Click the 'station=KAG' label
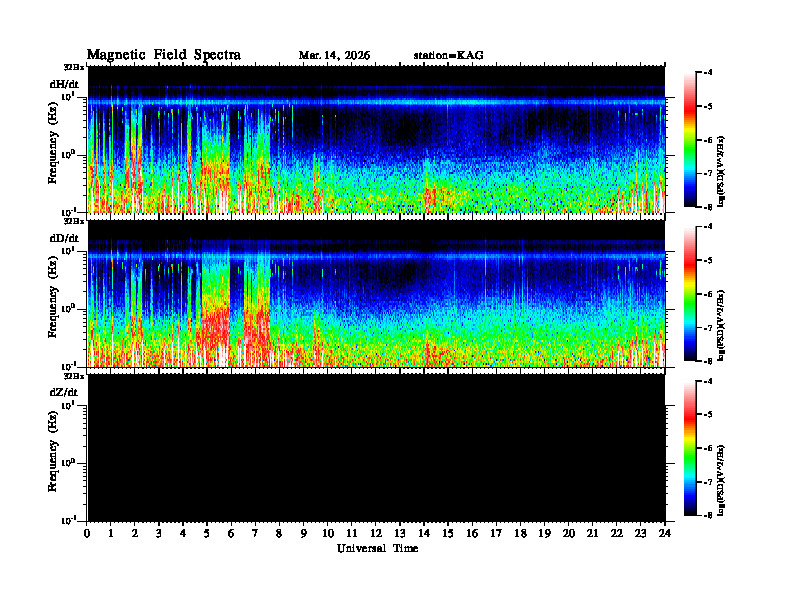 click(x=449, y=56)
